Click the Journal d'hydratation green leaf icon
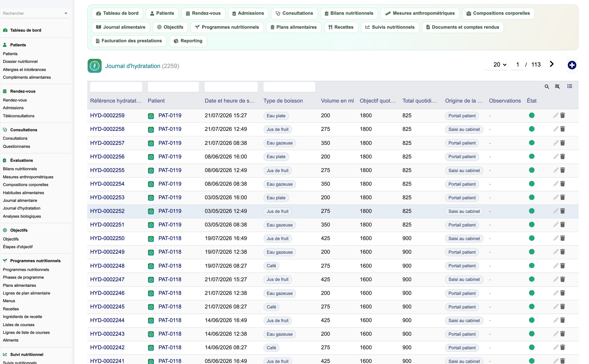This screenshot has height=364, width=589. [94, 66]
